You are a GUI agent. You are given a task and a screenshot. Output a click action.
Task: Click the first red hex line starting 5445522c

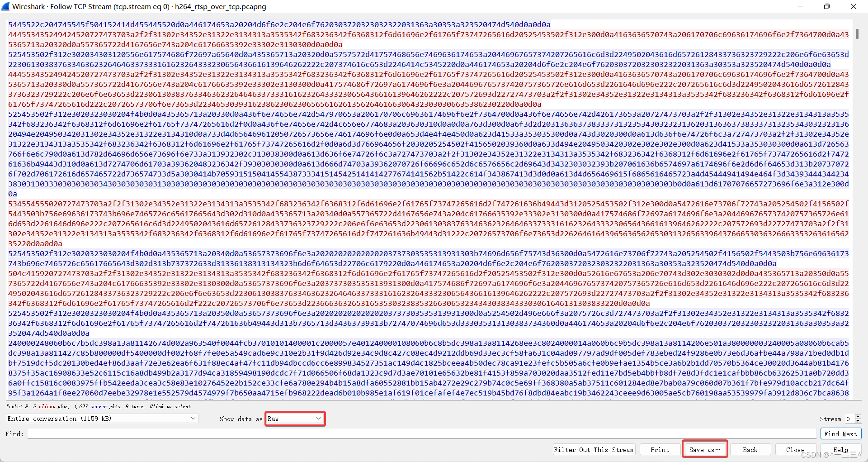click(279, 24)
